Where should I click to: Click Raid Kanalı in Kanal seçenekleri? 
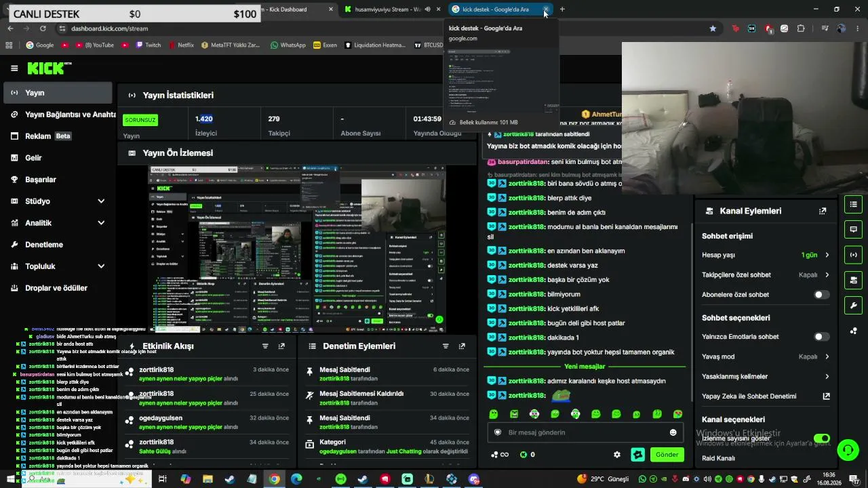718,458
